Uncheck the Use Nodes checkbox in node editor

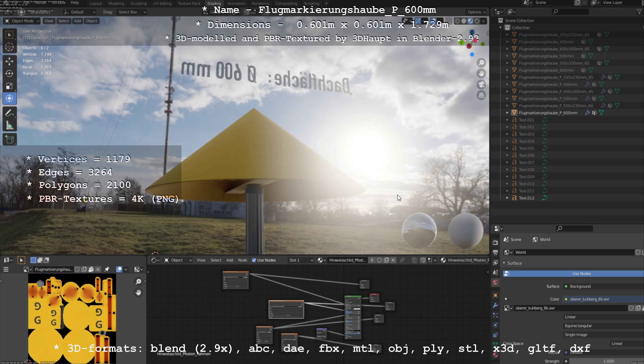click(254, 260)
